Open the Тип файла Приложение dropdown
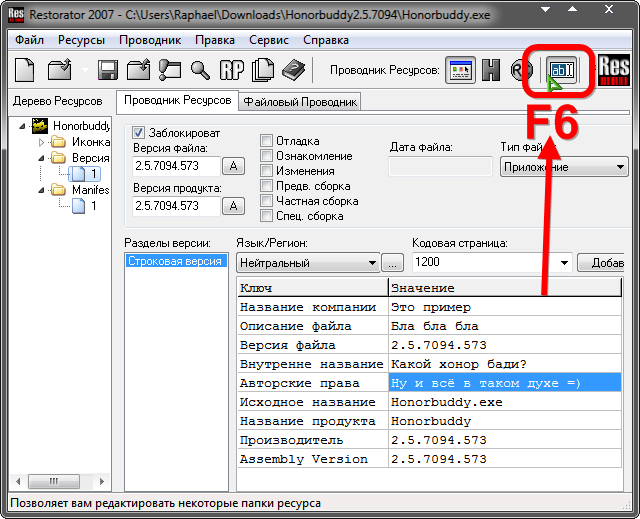This screenshot has width=640, height=519. click(564, 167)
